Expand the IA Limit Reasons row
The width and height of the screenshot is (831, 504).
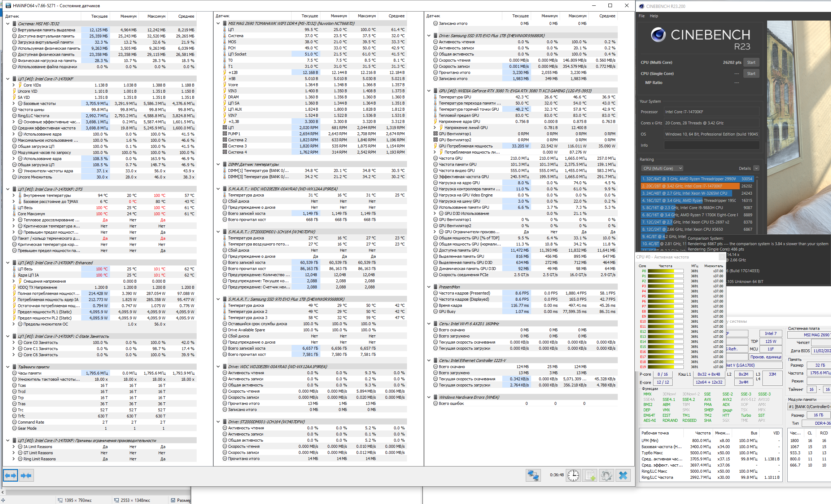click(x=14, y=447)
